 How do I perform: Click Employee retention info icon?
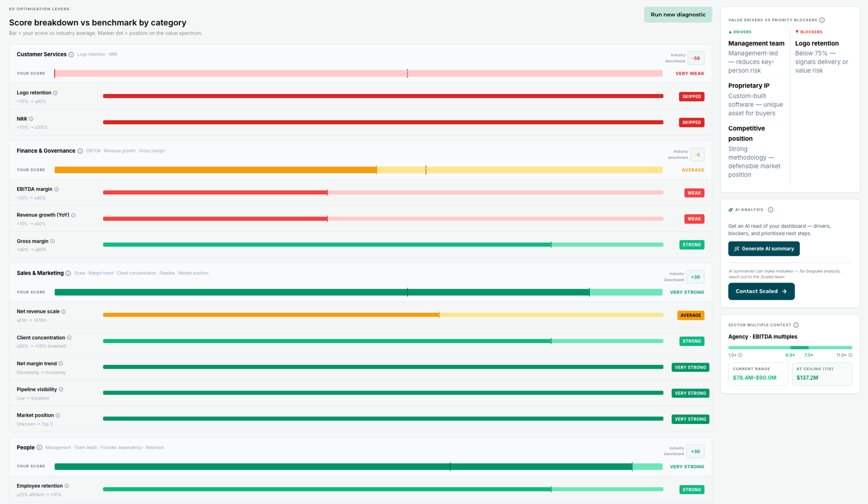tap(67, 486)
